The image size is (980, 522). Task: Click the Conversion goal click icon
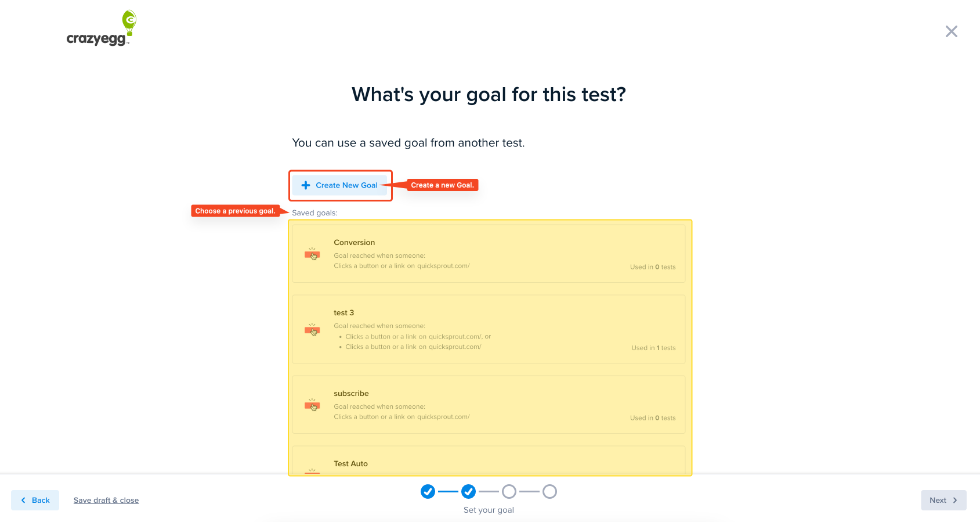[x=312, y=254]
